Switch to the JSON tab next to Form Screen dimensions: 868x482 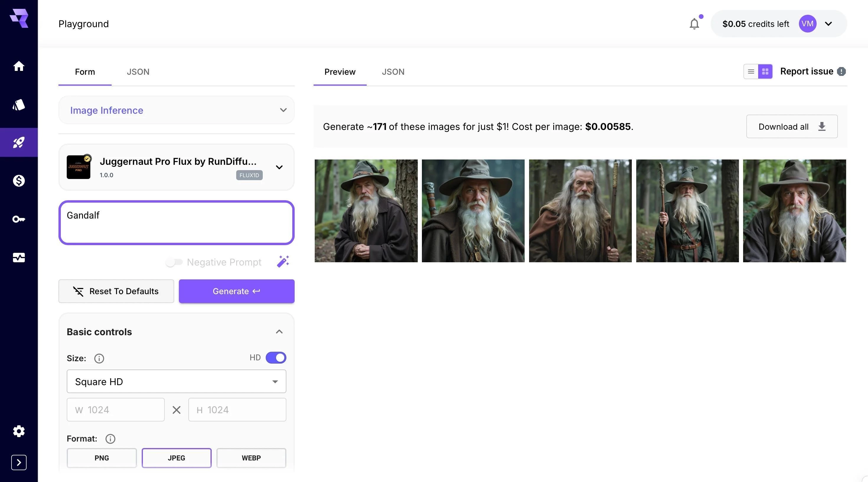tap(138, 72)
